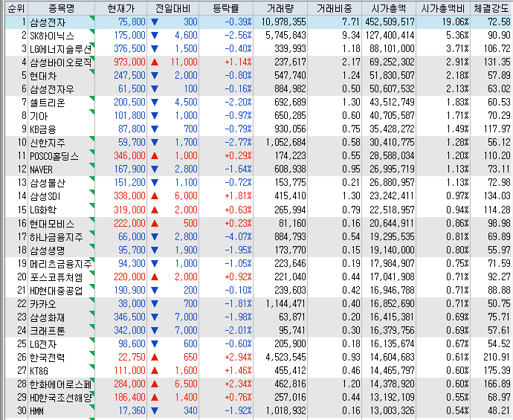Click market cap value 452,509,517

[x=390, y=22]
